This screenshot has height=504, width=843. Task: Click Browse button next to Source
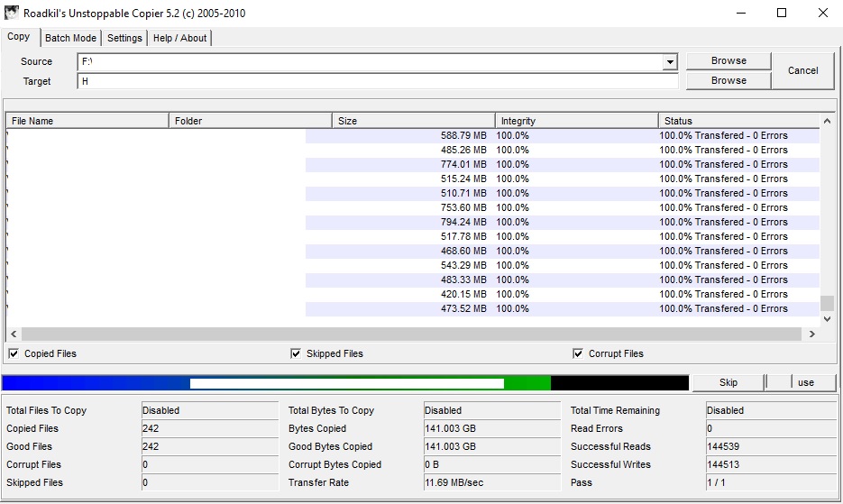(728, 60)
